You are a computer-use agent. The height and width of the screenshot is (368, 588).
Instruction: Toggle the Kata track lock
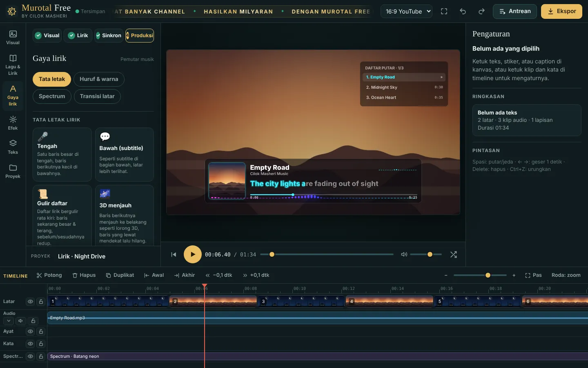point(41,343)
